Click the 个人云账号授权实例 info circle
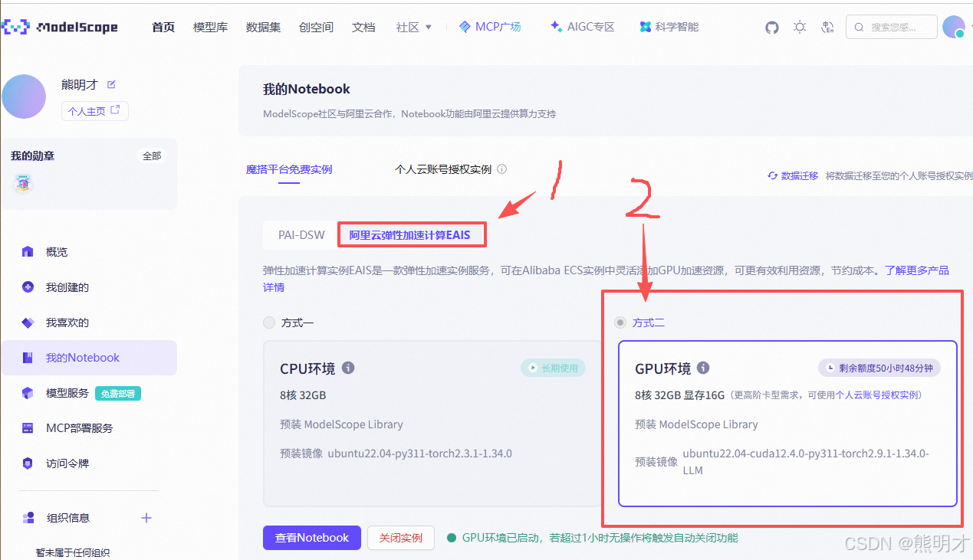Viewport: 973px width, 560px height. tap(502, 169)
